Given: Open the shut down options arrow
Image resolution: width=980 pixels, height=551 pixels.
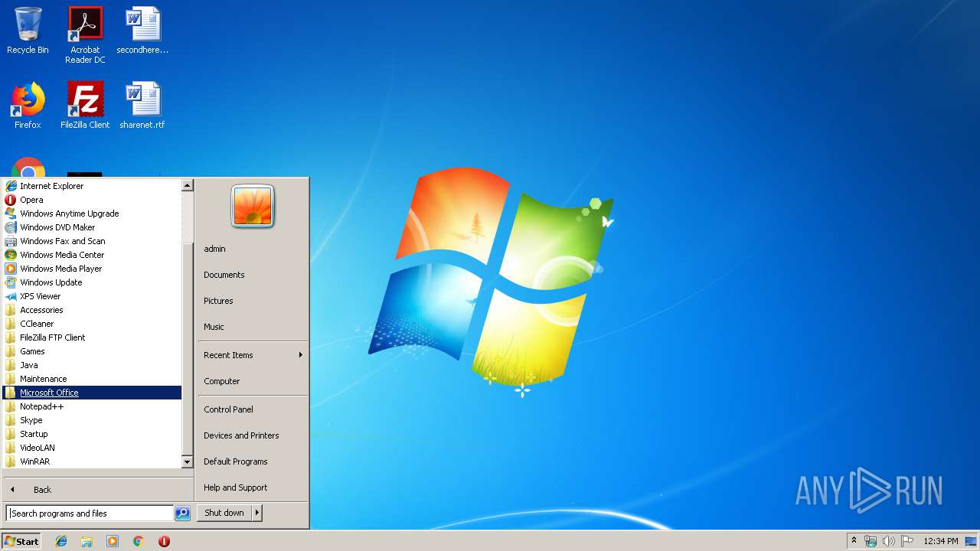Looking at the screenshot, I should point(257,513).
